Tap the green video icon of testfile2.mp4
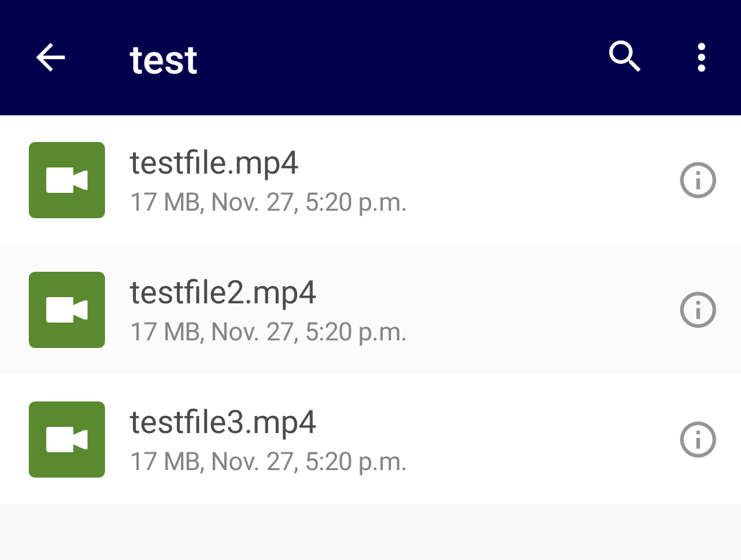This screenshot has height=560, width=741. tap(67, 310)
